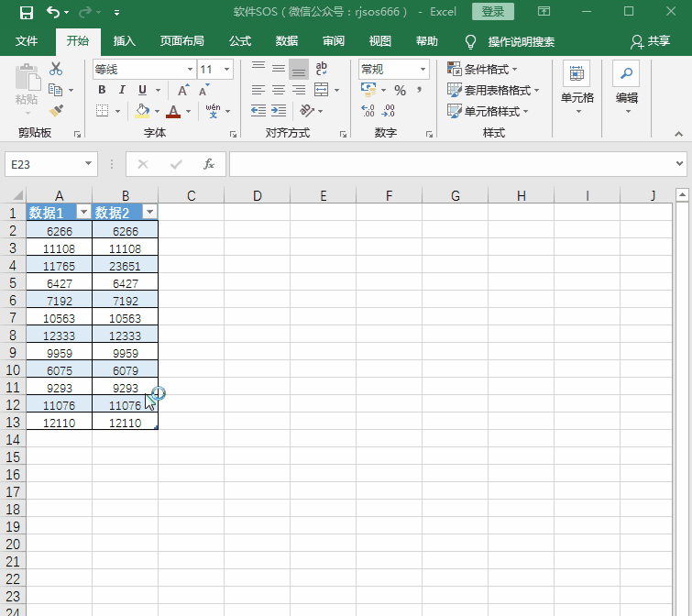Apply red font color
692x616 pixels.
coord(173,111)
